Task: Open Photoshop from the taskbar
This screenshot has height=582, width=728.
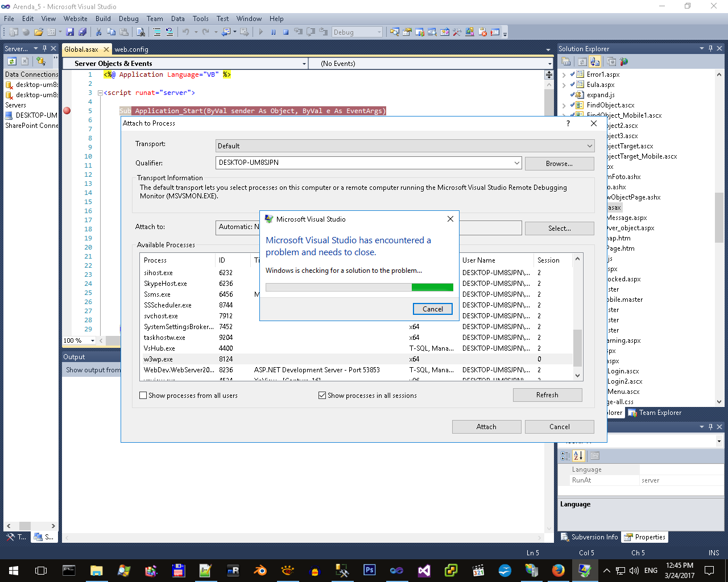Action: coord(370,570)
